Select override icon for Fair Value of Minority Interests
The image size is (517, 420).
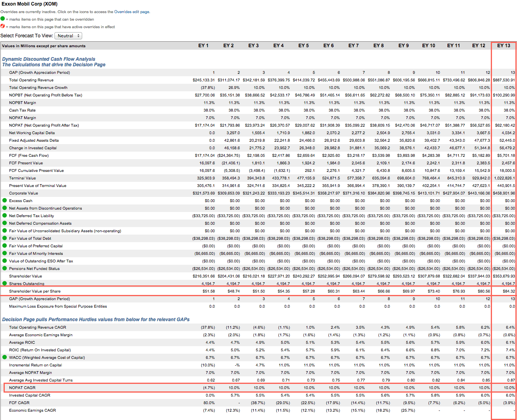pyautogui.click(x=5, y=253)
